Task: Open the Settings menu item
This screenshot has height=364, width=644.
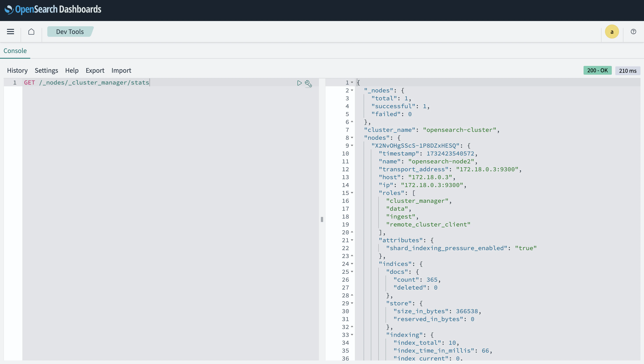Action: tap(46, 71)
